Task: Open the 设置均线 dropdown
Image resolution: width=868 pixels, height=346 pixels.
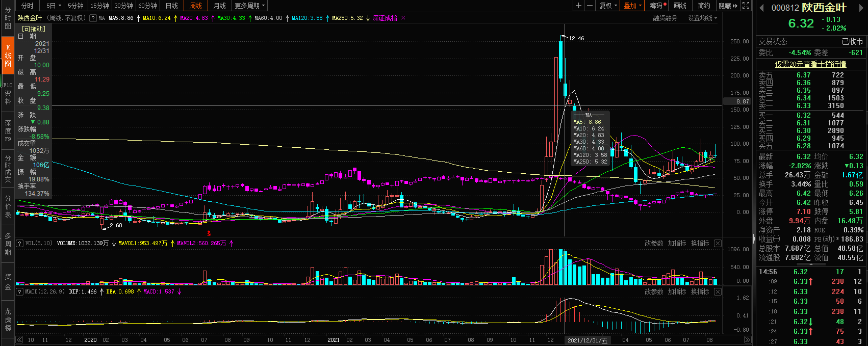Action: tap(702, 18)
